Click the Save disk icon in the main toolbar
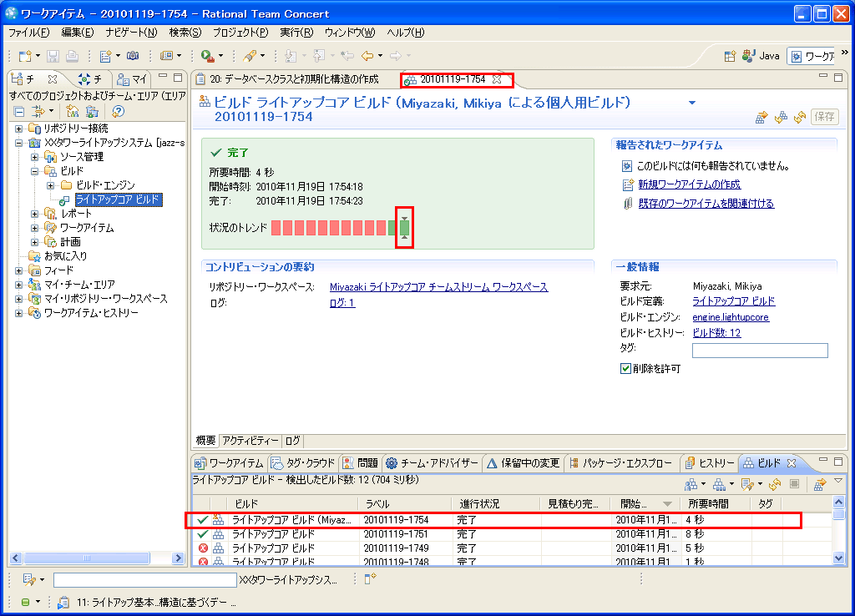Viewport: 855px width, 616px height. tap(53, 56)
